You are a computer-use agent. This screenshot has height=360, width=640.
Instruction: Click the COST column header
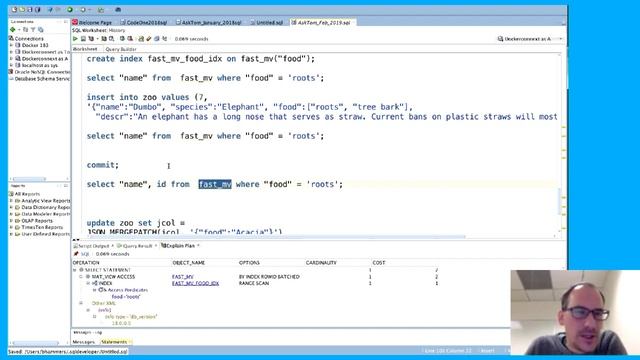(379, 263)
